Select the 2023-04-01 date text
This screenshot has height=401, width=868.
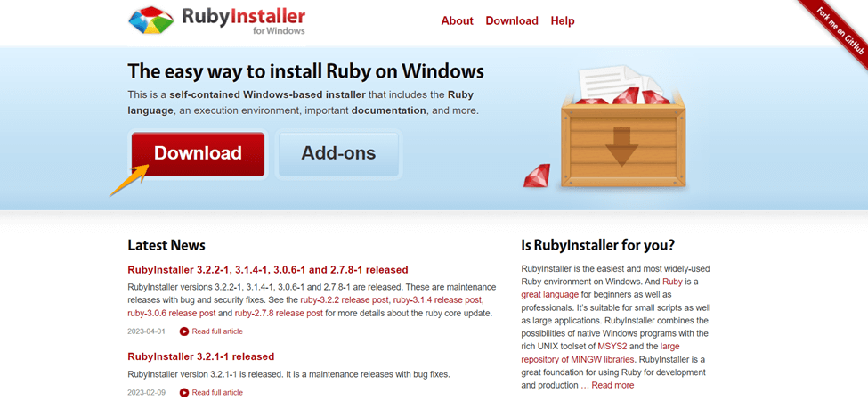coord(146,331)
